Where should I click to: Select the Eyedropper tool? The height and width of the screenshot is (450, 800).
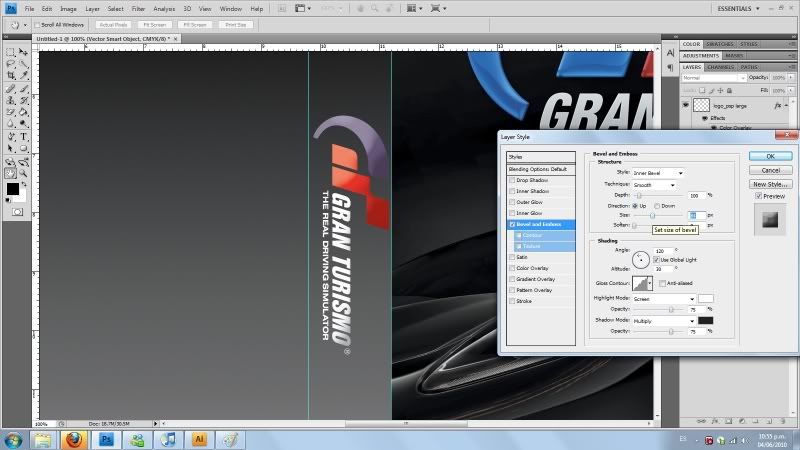click(23, 75)
